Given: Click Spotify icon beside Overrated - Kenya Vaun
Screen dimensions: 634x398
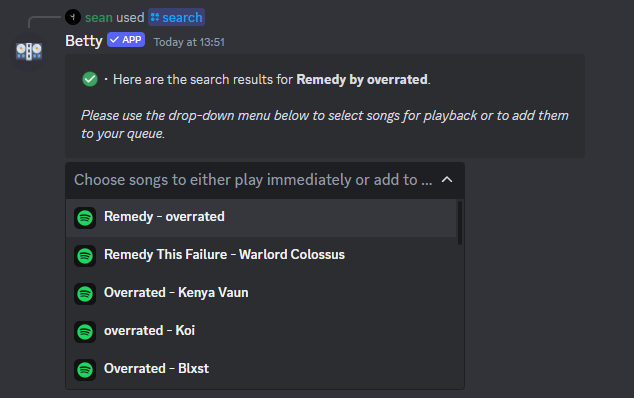Looking at the screenshot, I should coord(85,294).
